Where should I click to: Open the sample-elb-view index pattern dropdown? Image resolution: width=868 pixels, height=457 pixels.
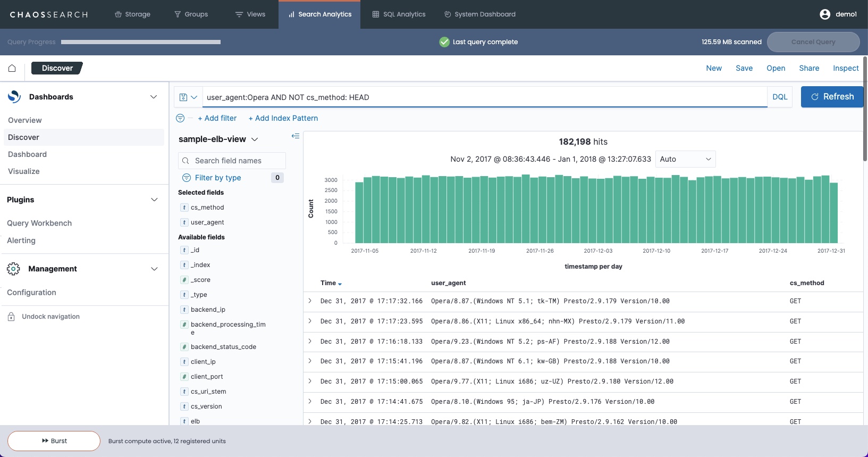point(218,139)
